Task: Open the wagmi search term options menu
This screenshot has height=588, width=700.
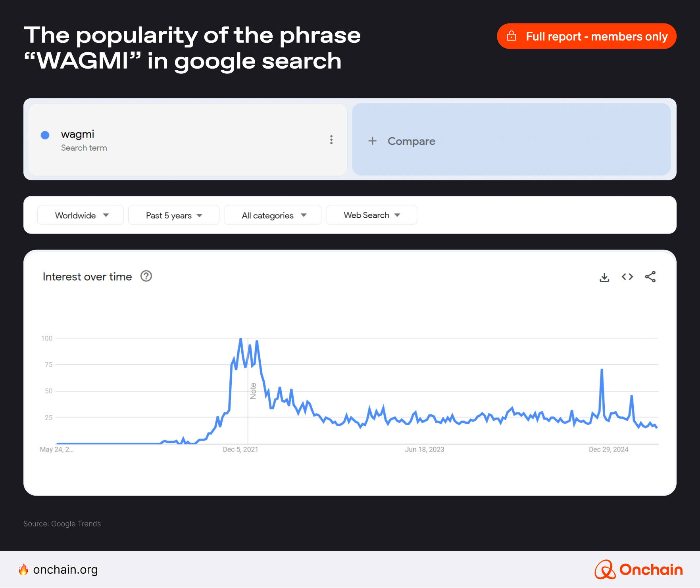Action: (x=331, y=140)
